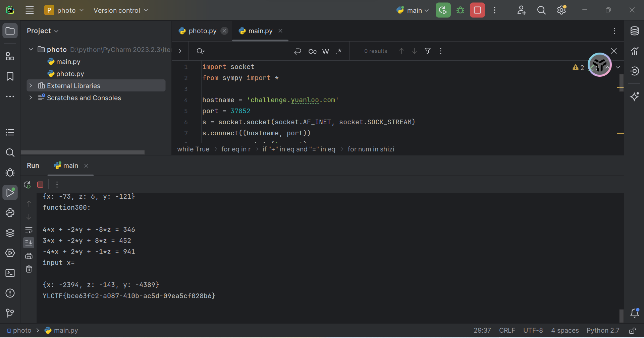644x338 pixels.
Task: Open the Version control dropdown
Action: 121,10
